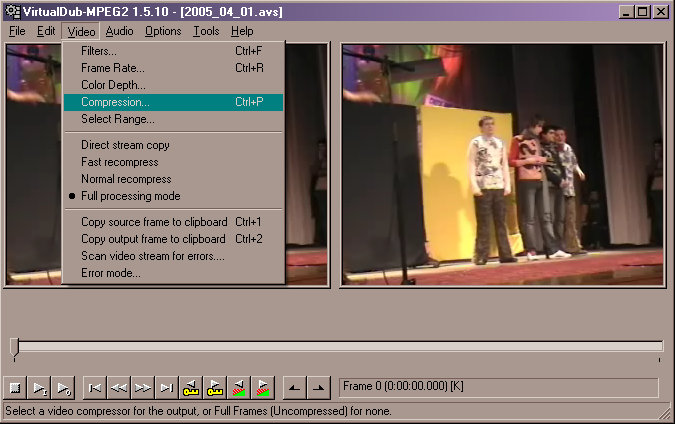Click the next scene search icon

(263, 387)
